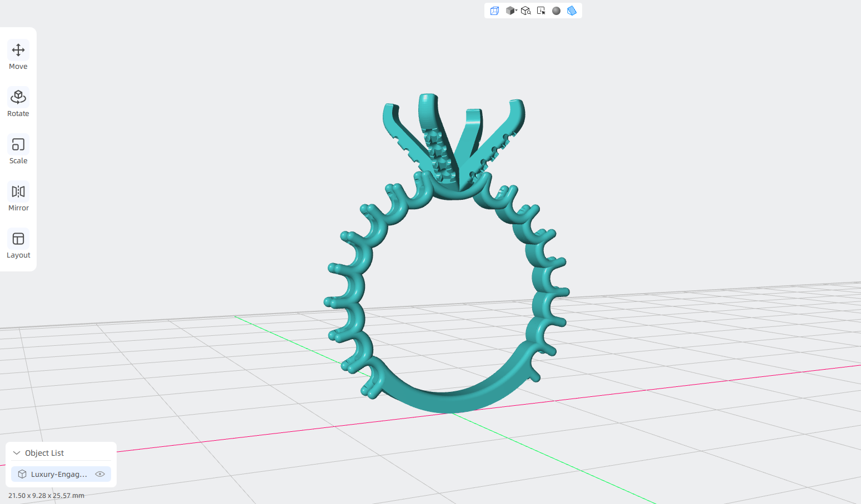This screenshot has width=861, height=504.
Task: Click the cube icon beside Luxury-Engag...
Action: (22, 474)
